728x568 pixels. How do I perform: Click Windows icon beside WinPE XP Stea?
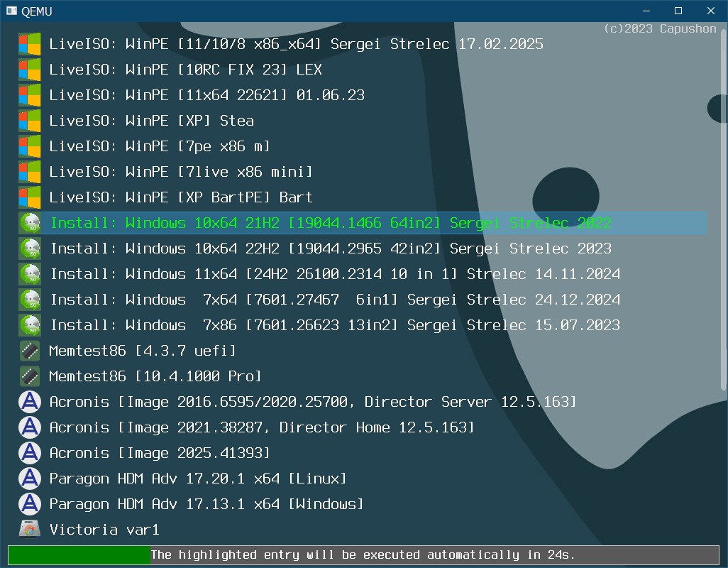coord(30,121)
